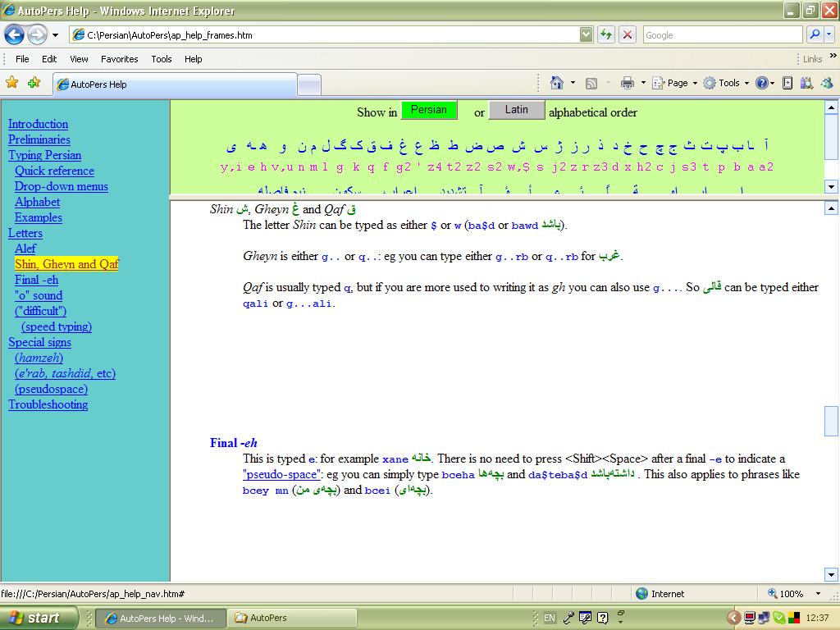Open the Favorites menu

pos(119,58)
